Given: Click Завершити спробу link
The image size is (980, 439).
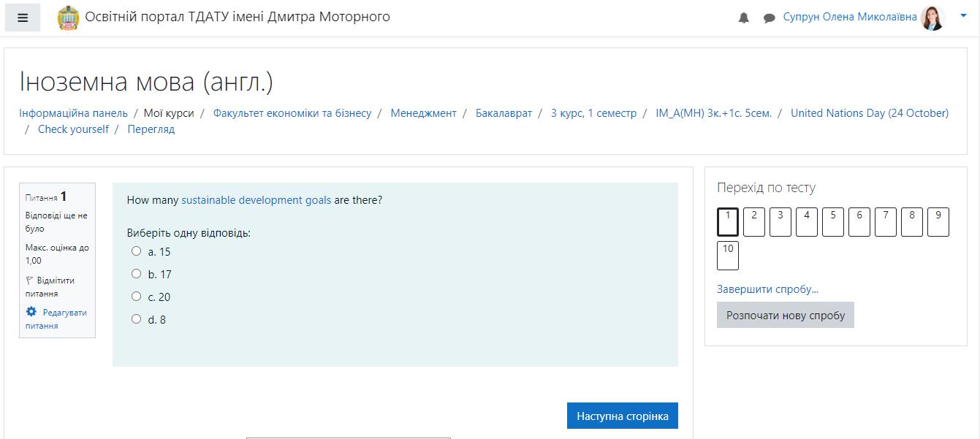Looking at the screenshot, I should [x=767, y=289].
